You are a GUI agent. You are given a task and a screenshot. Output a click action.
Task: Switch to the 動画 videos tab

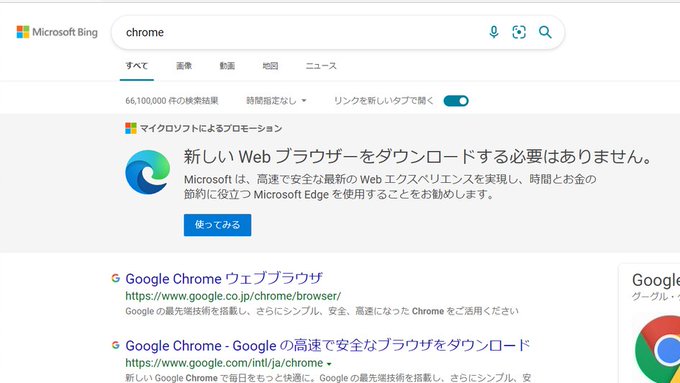coord(227,66)
